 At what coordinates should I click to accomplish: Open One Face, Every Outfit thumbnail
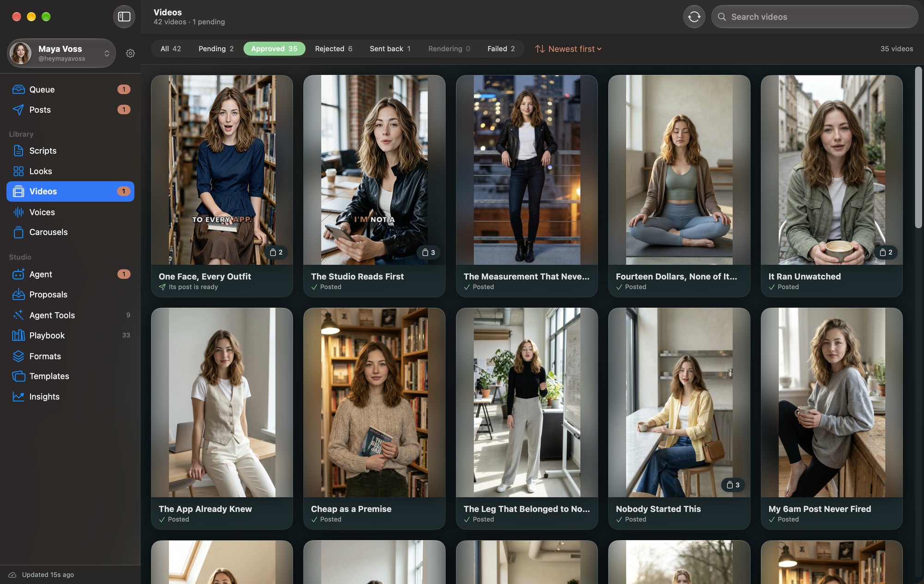(222, 170)
